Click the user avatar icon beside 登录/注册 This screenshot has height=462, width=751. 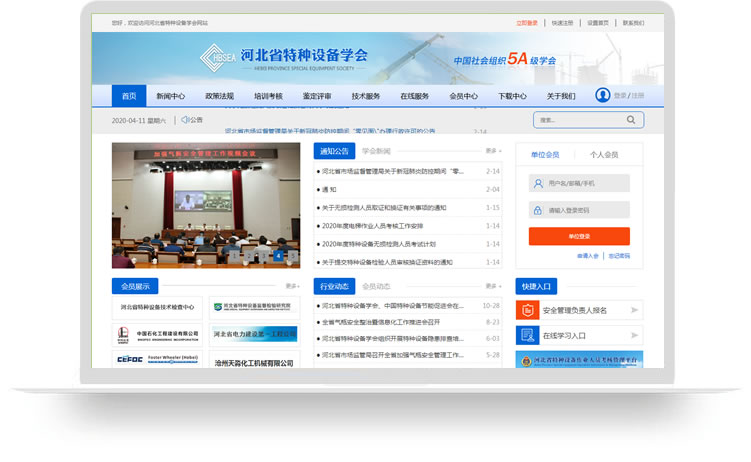click(x=602, y=95)
